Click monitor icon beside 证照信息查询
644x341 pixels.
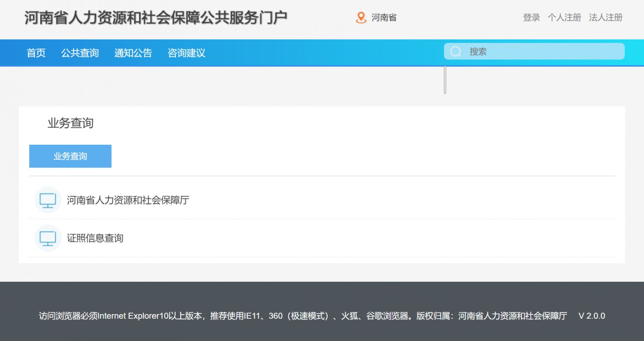tap(48, 238)
